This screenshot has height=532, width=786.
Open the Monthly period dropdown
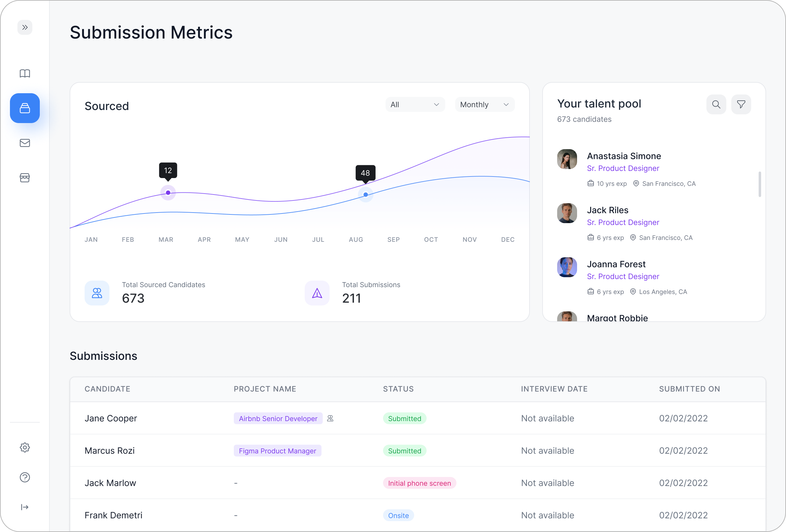tap(484, 104)
